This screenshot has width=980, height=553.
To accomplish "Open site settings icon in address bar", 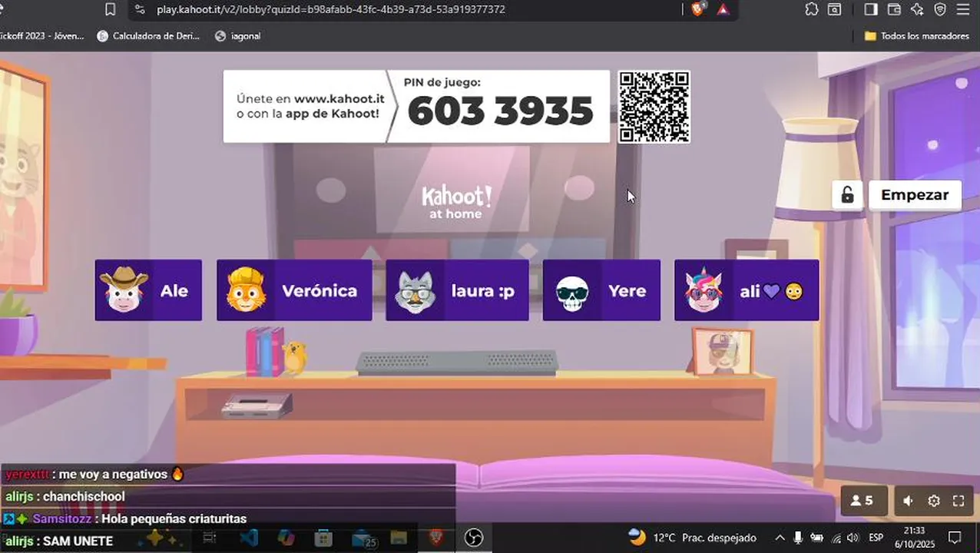I will coord(139,9).
